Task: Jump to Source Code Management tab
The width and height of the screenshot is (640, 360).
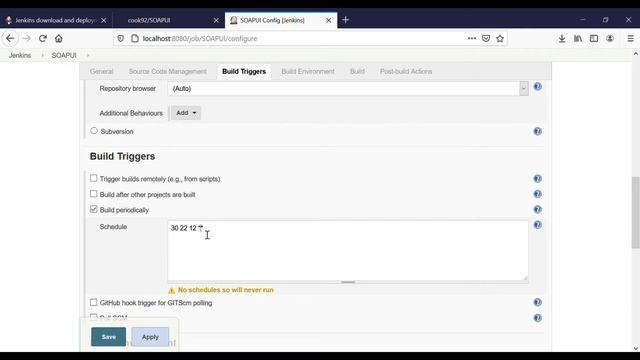Action: [168, 71]
